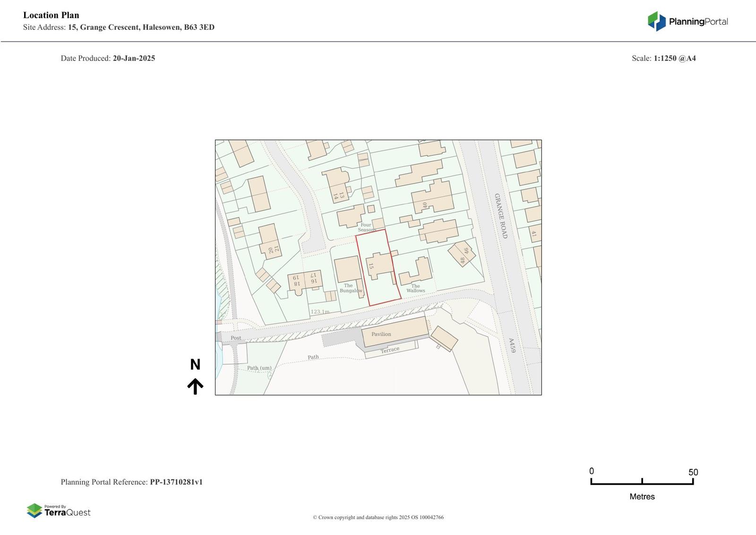This screenshot has height=535, width=756.
Task: Click the GRANGE ROAD street label
Action: [500, 216]
